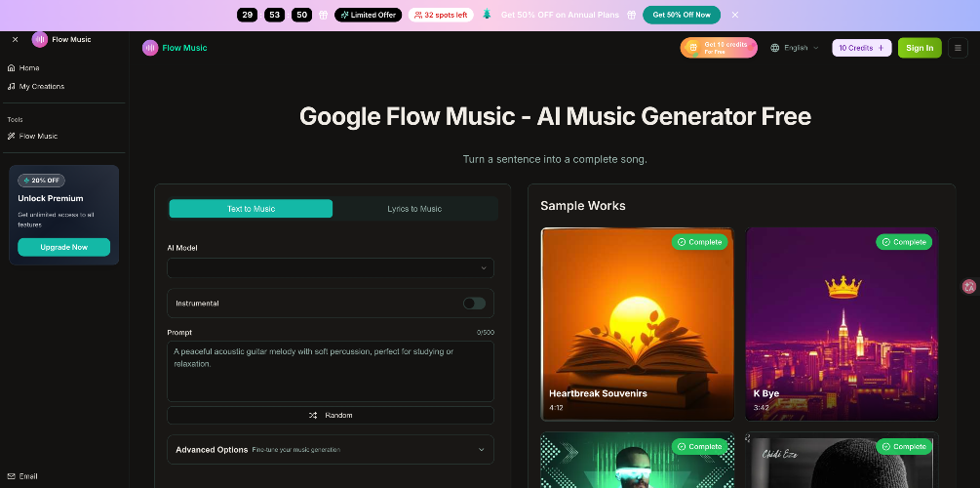Click the gift icon after Annual Plans text
This screenshot has height=488, width=980.
tap(631, 15)
